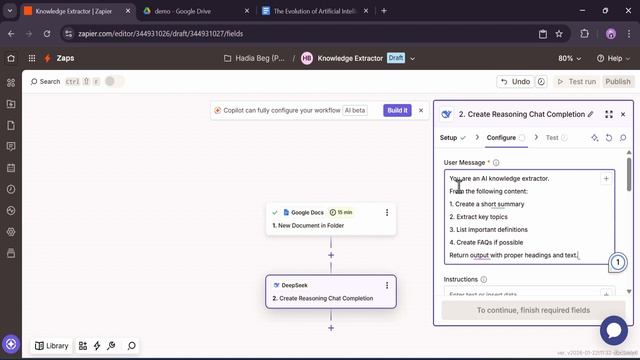
Task: Open the comments sidebar icon
Action: (11, 147)
